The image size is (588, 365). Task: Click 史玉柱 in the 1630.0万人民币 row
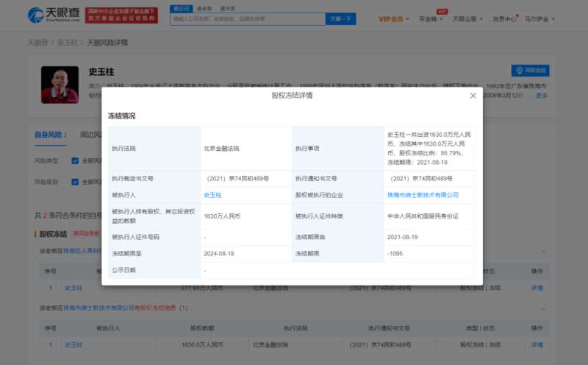pos(73,344)
